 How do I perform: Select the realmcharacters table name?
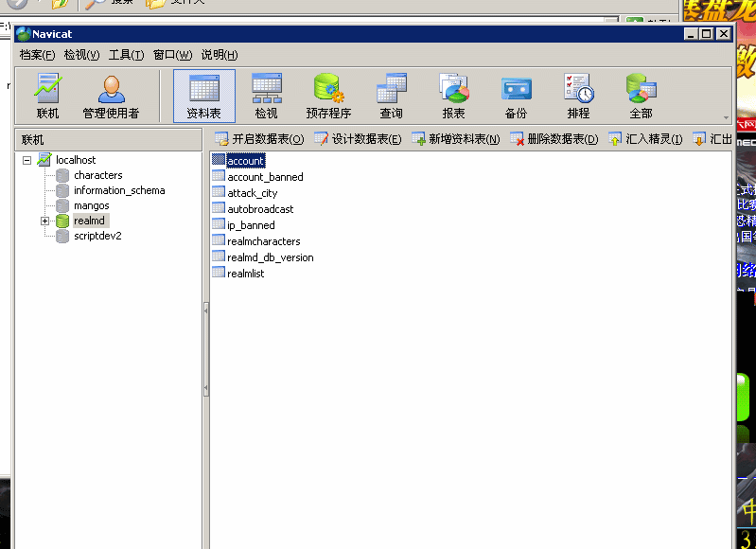click(x=264, y=241)
